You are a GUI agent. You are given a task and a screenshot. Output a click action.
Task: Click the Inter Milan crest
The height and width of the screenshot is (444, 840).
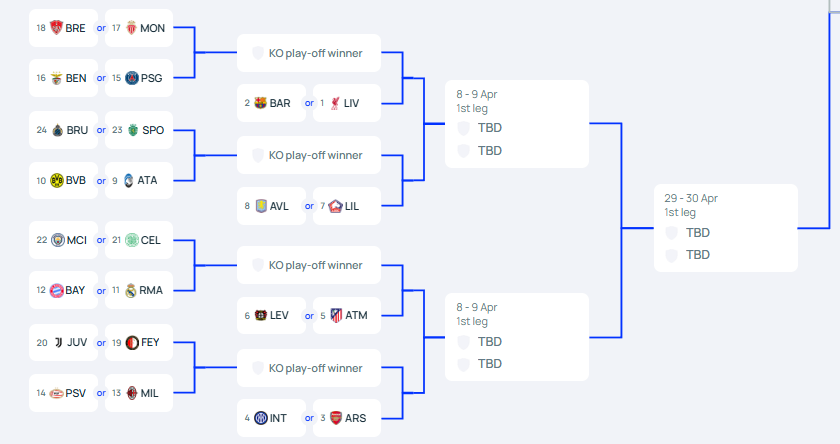(261, 418)
